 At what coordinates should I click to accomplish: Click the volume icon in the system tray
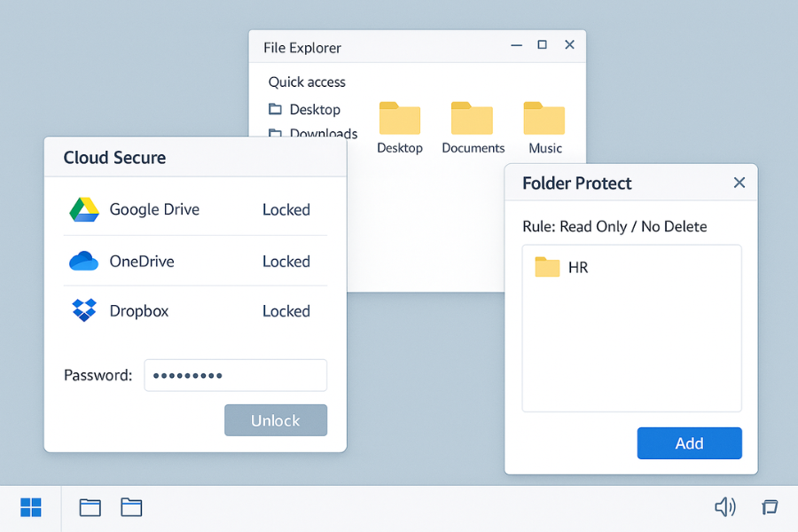[x=725, y=506]
